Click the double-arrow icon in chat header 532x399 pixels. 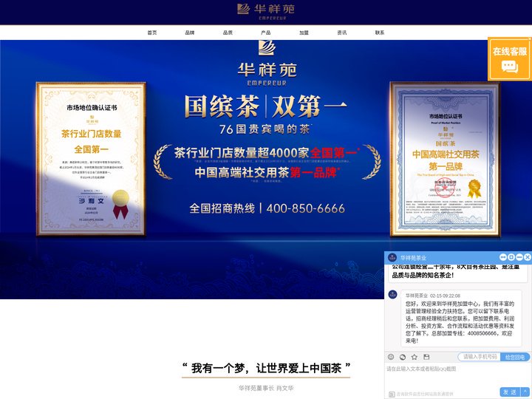point(503,257)
